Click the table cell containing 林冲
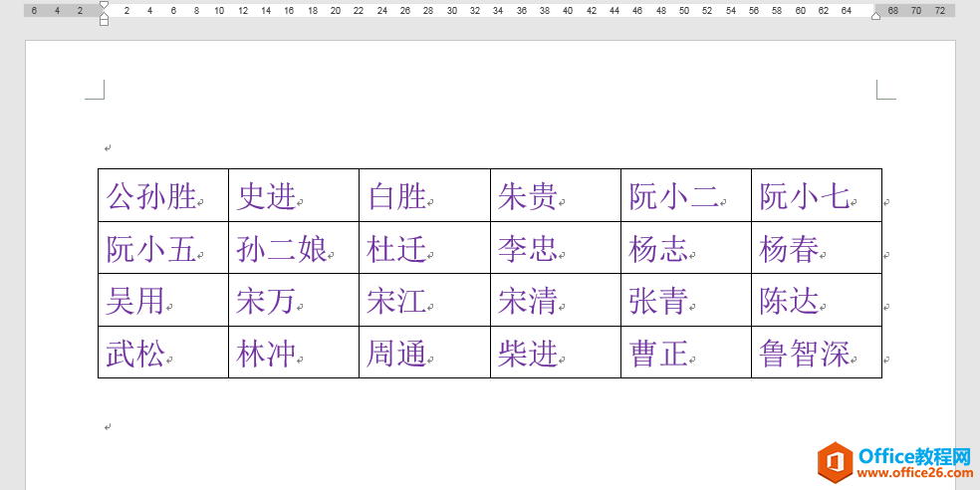 click(x=294, y=352)
